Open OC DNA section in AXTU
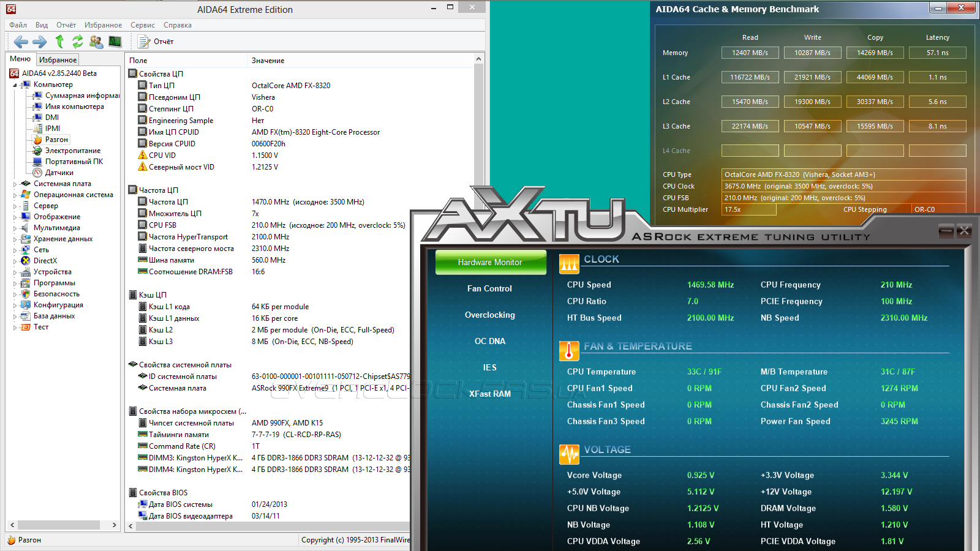 490,341
